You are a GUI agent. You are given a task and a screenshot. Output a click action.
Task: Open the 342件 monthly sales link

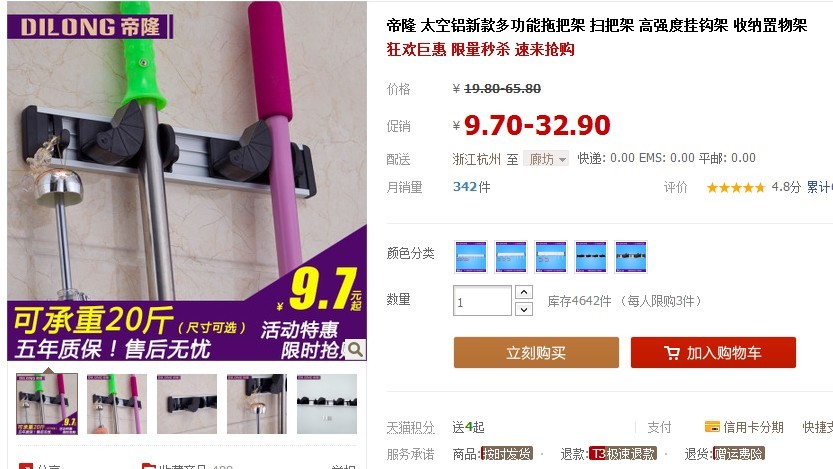pos(471,187)
